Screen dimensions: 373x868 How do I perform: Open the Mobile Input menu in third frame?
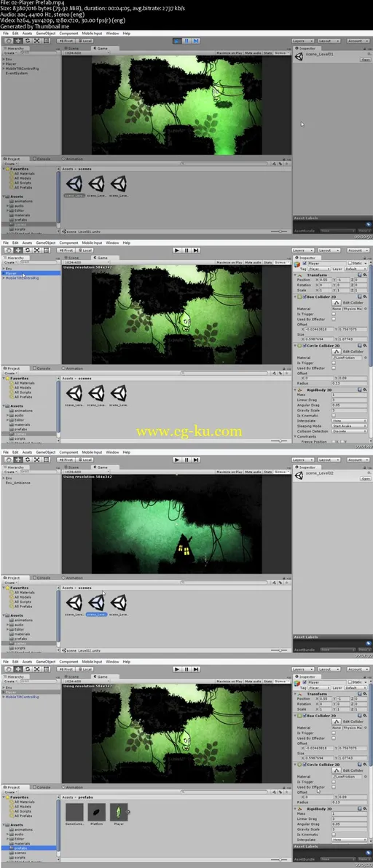[92, 452]
